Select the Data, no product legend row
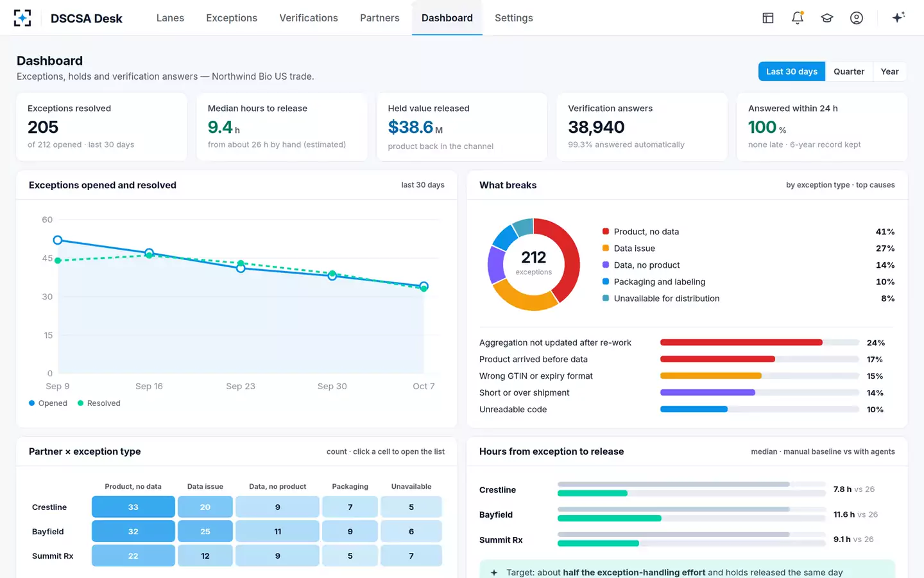 click(x=748, y=265)
